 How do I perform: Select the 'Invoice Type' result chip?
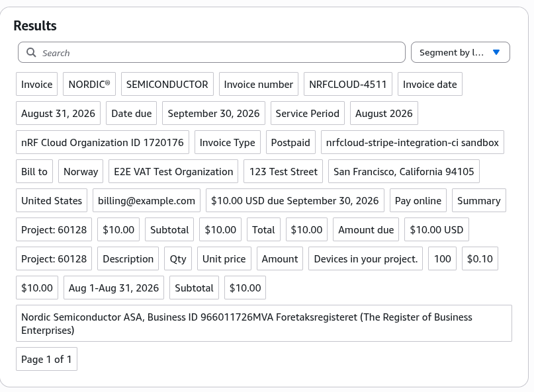click(x=228, y=142)
